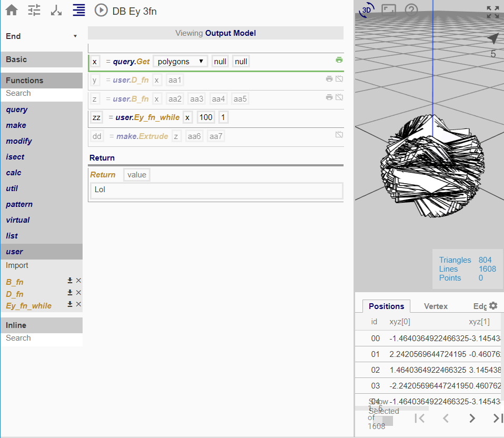Screen dimensions: 504x438
Task: Click the Home icon in the top toolbar
Action: (x=11, y=10)
